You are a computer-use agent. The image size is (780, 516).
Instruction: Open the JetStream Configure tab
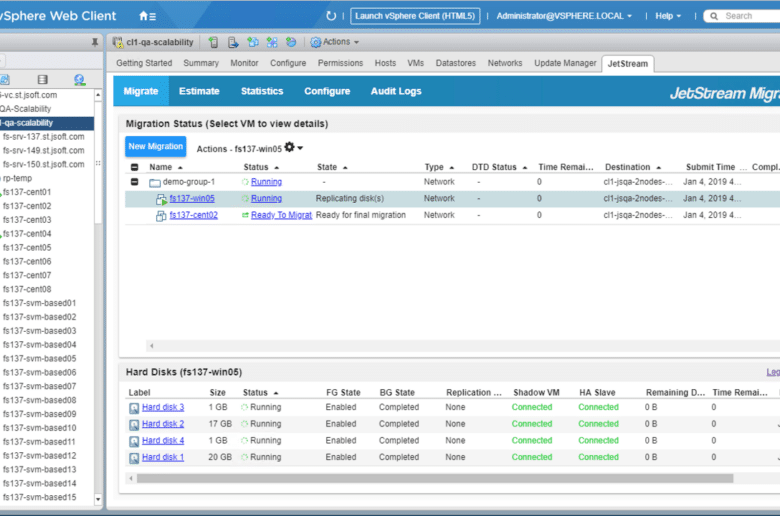click(327, 91)
